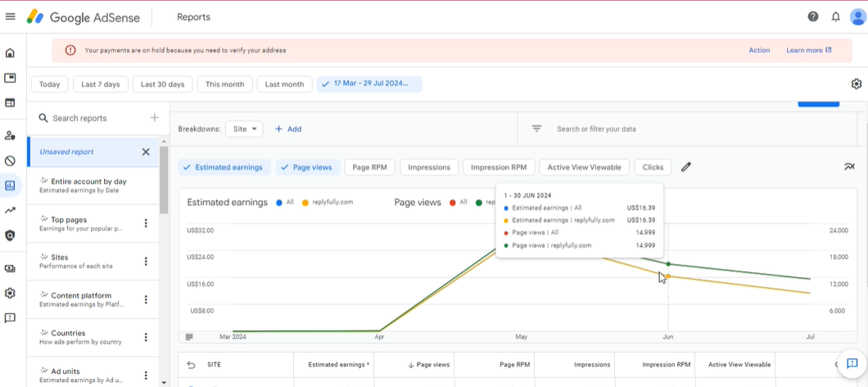The width and height of the screenshot is (868, 387).
Task: Open the Sites section icon in sidebar
Action: coord(10,102)
